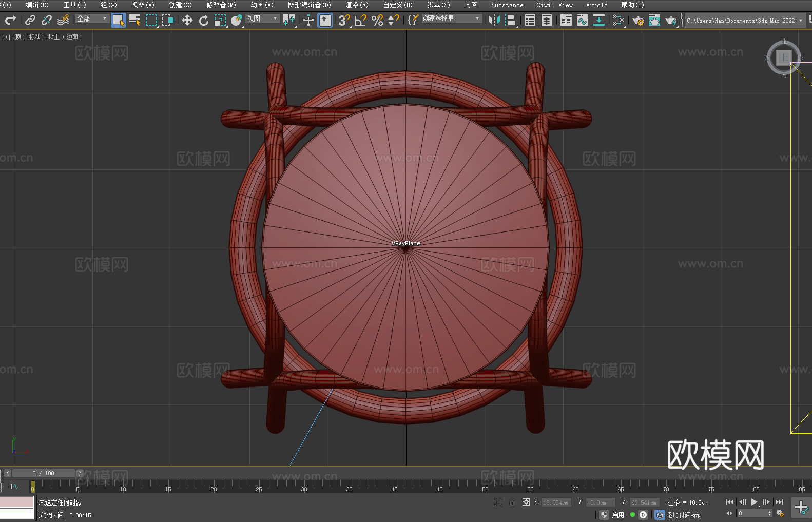This screenshot has height=522, width=812.
Task: Toggle Angle Snap
Action: pos(361,20)
